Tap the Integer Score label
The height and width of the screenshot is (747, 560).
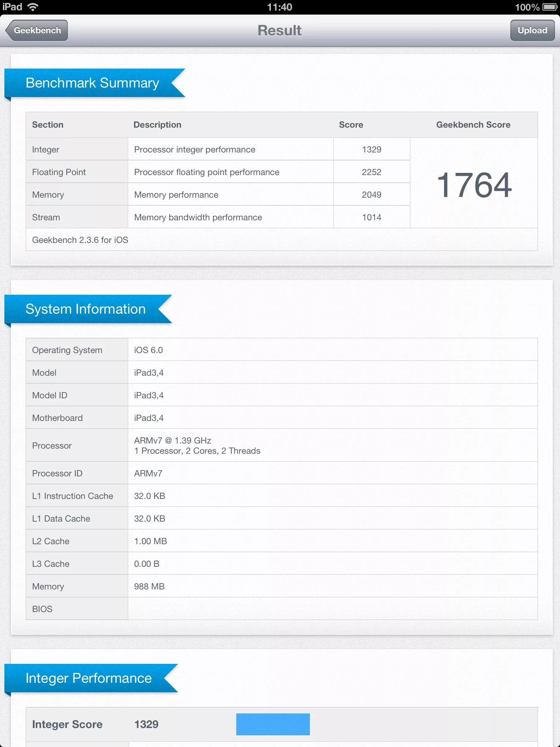[x=67, y=724]
